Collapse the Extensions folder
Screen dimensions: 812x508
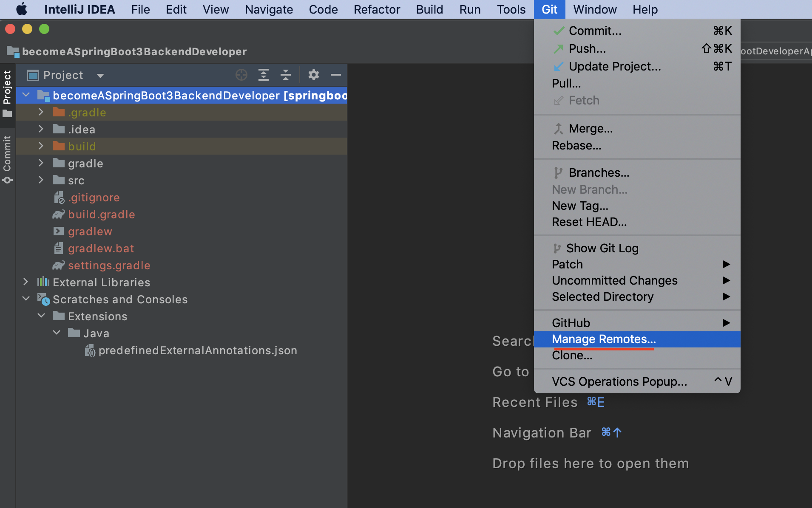pyautogui.click(x=41, y=316)
